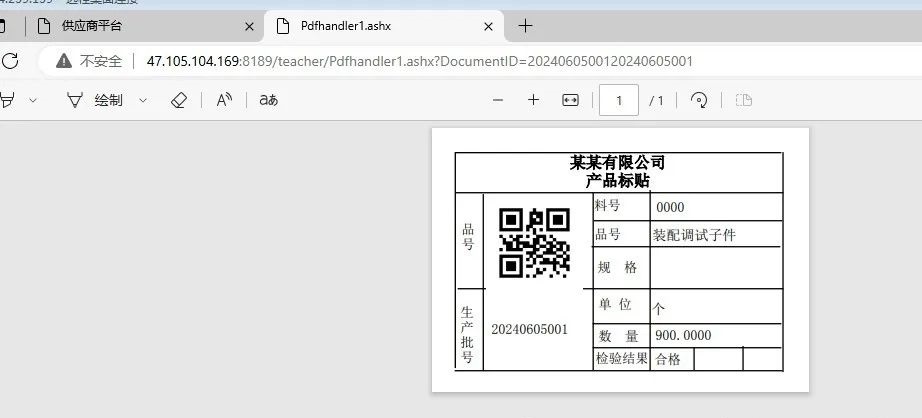Click the 不安全 security warning indicator
Viewport: 922px width, 418px height.
(89, 61)
